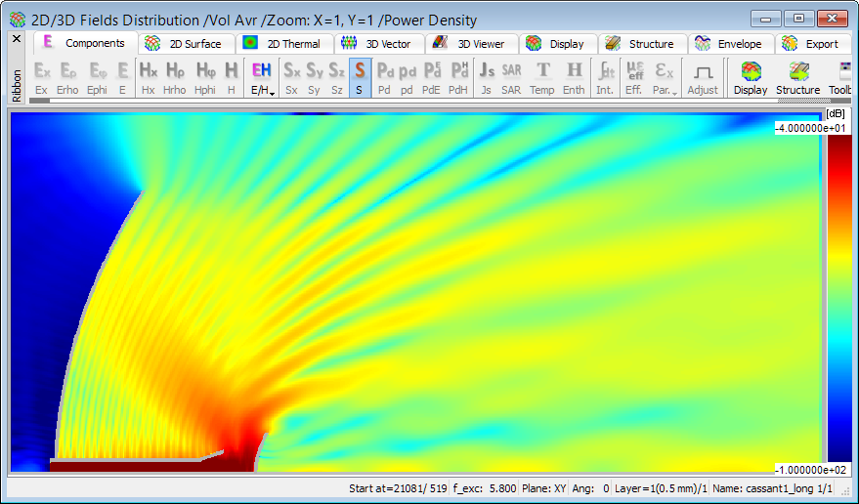
Task: Select the Temp temperature icon
Action: click(x=542, y=77)
